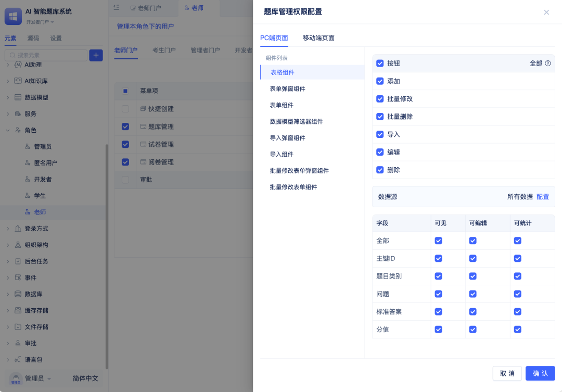Viewport: 562px width, 392px height.
Task: Click the 后台任务 icon in sidebar
Action: (x=18, y=261)
